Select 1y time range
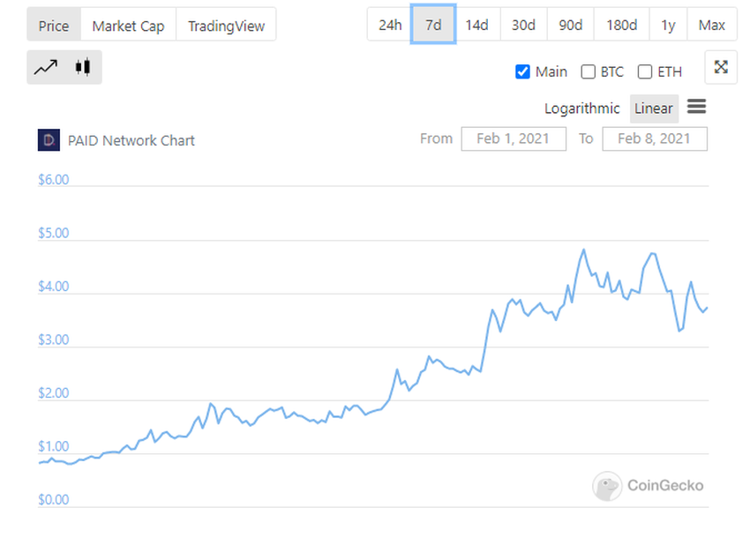 tap(668, 25)
